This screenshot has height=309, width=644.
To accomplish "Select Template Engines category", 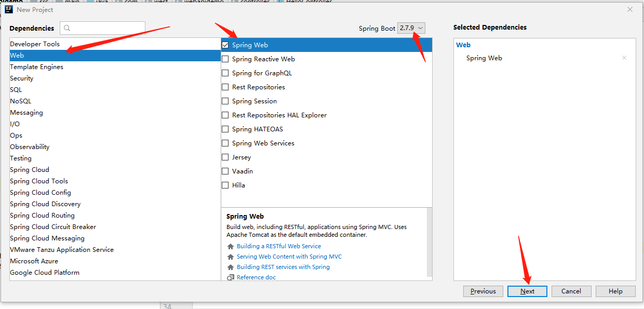I will point(115,67).
